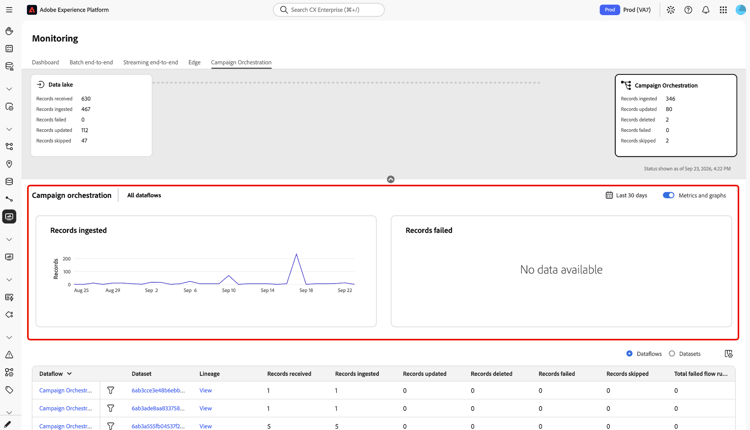This screenshot has width=750, height=430.
Task: Click the Data lake card arrow icon
Action: (41, 84)
